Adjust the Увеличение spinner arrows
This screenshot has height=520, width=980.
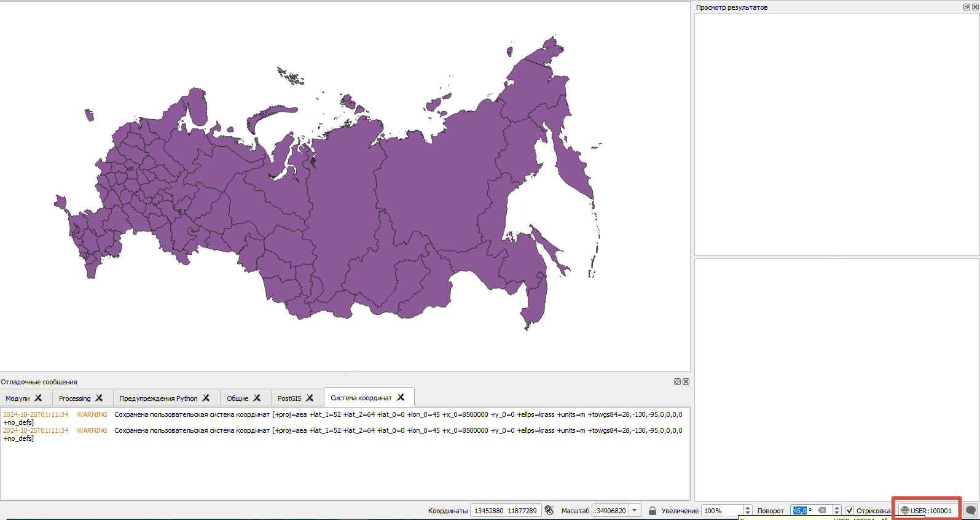(748, 511)
